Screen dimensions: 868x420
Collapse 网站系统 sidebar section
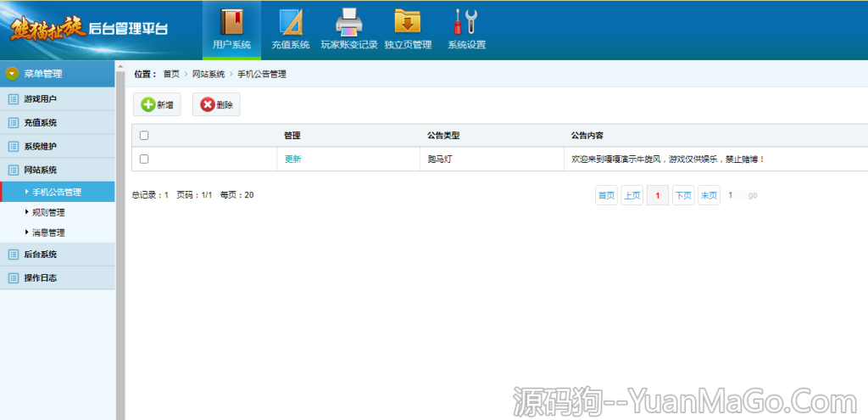pyautogui.click(x=58, y=170)
